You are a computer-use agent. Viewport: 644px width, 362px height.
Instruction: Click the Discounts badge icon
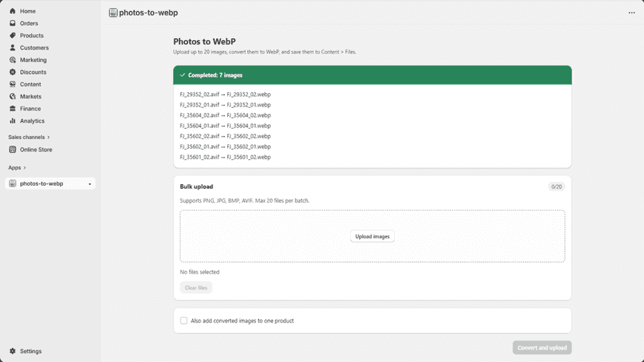(x=12, y=71)
